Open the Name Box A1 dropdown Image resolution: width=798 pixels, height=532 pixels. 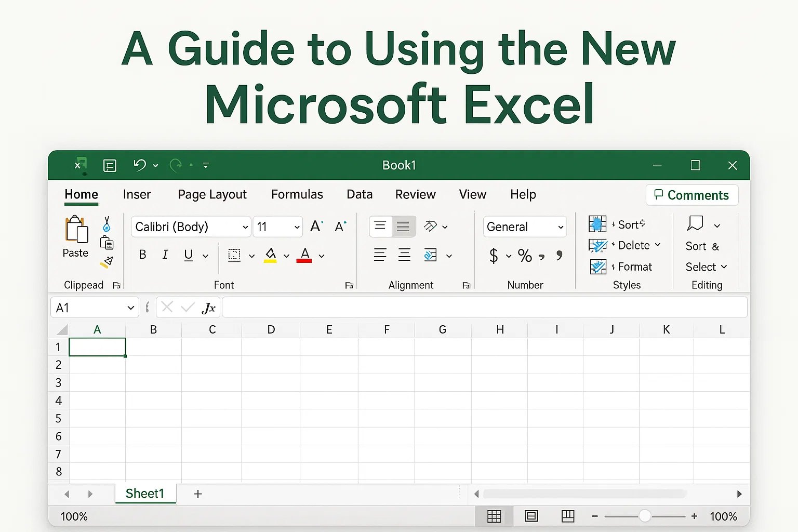130,308
